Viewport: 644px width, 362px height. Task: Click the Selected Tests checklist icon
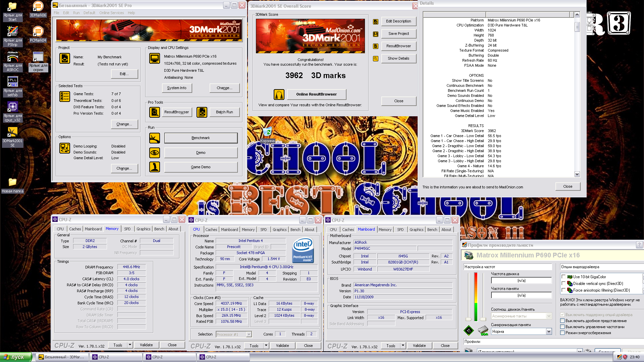pos(65,97)
